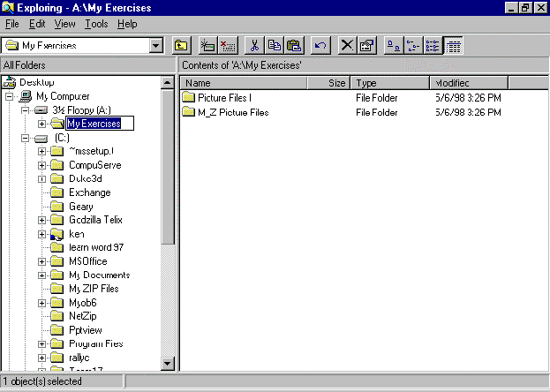
Task: Open Properties from the toolbar
Action: tap(367, 45)
